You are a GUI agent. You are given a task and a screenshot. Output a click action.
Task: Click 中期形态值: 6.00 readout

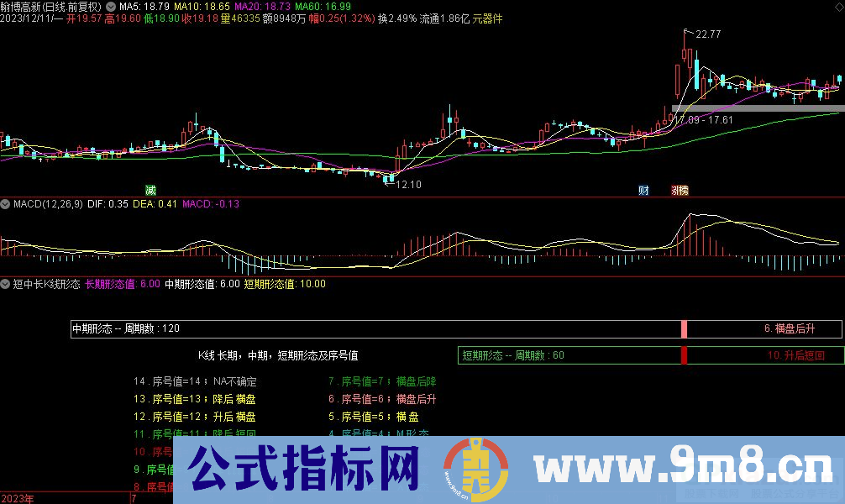point(202,284)
